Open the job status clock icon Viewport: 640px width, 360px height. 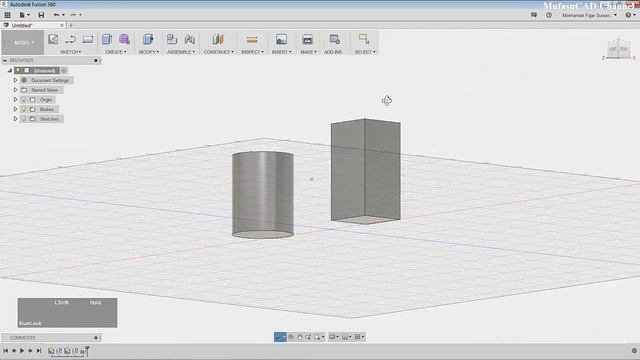pos(549,15)
